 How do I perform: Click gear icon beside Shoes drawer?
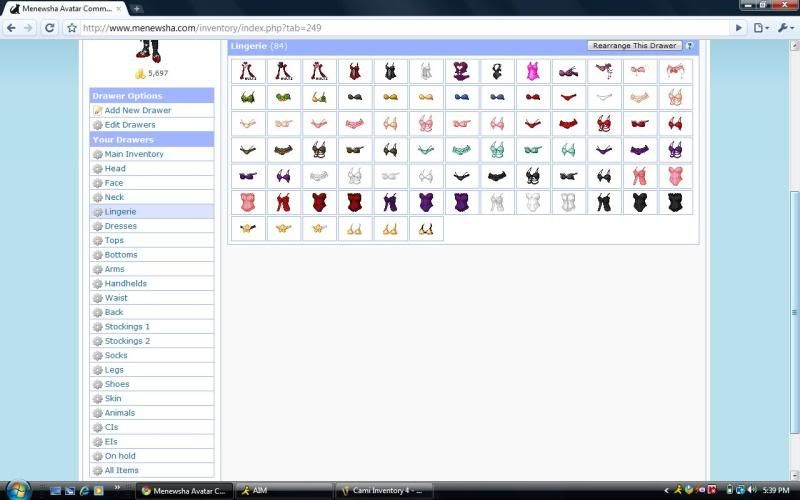point(97,384)
